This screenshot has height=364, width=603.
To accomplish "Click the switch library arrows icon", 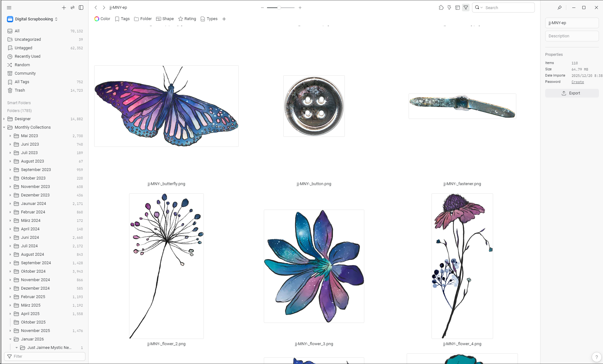I will pos(73,8).
